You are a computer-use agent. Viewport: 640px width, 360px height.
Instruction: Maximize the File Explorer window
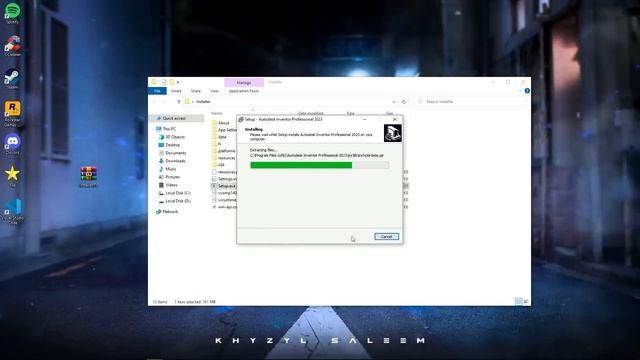click(x=508, y=82)
